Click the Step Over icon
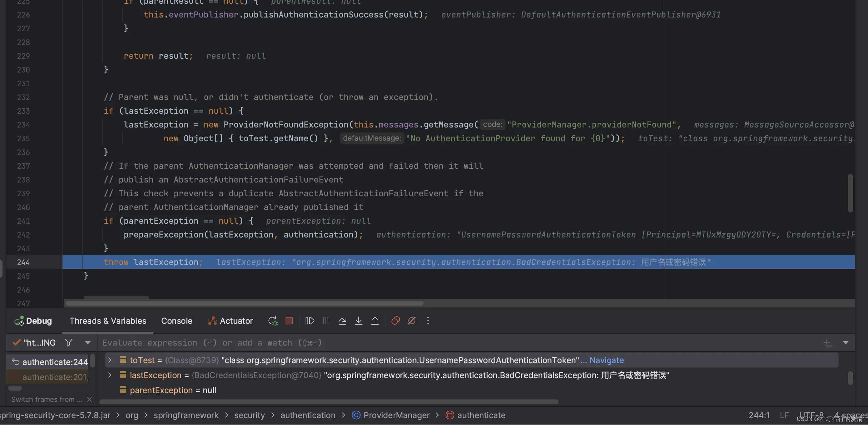Image resolution: width=868 pixels, height=425 pixels. point(342,321)
